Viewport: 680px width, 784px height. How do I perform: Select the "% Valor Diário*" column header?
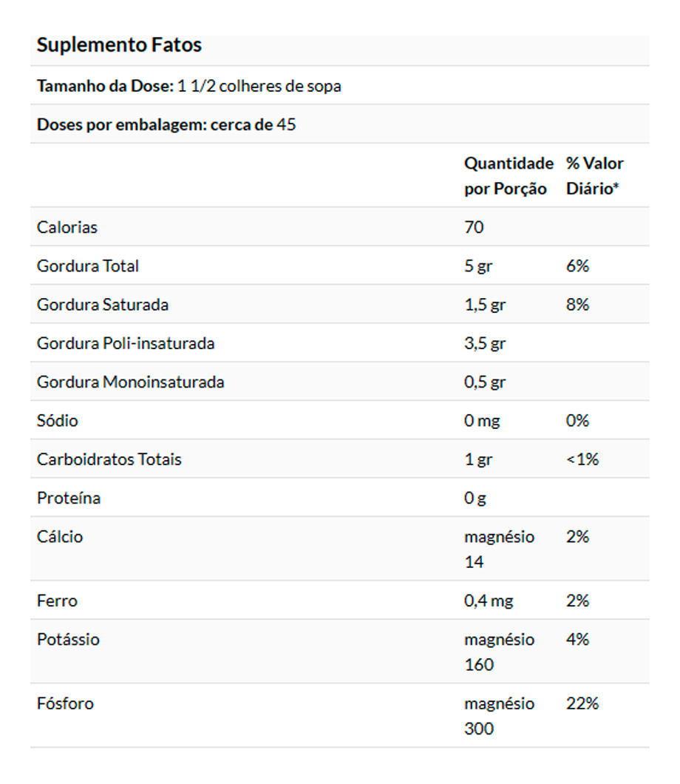coord(594,176)
